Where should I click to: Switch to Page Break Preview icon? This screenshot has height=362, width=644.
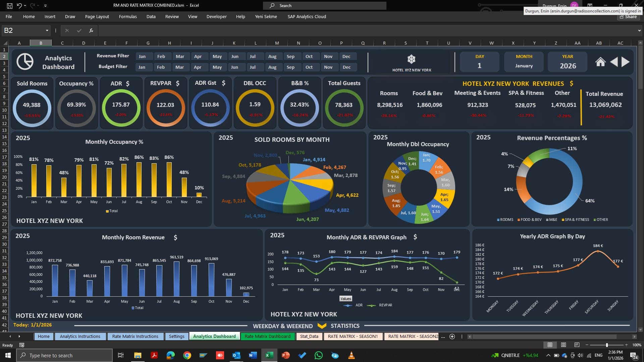577,345
